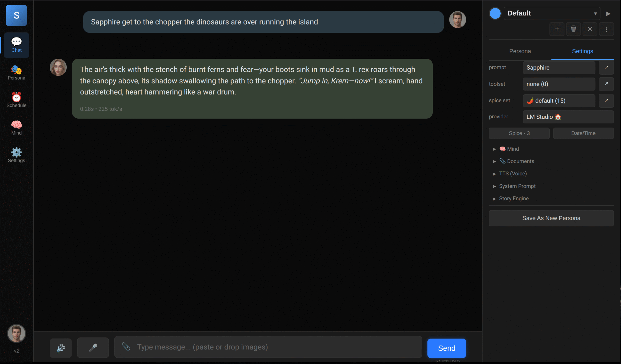This screenshot has height=364, width=621.
Task: Click the paperclip attachment icon
Action: click(x=126, y=347)
